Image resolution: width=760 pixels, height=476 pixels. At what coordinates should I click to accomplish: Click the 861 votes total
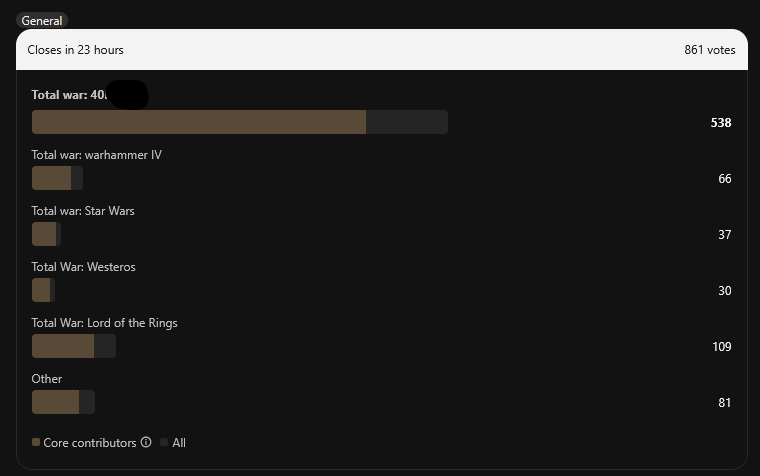(710, 50)
